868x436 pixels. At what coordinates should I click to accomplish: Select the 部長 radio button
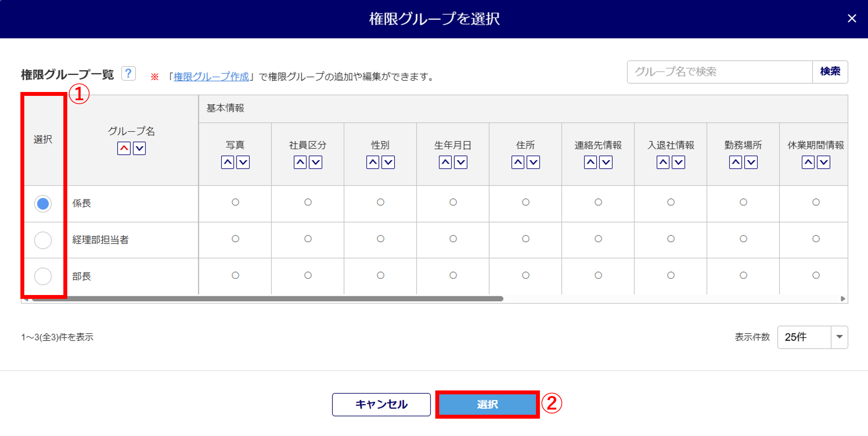point(43,276)
